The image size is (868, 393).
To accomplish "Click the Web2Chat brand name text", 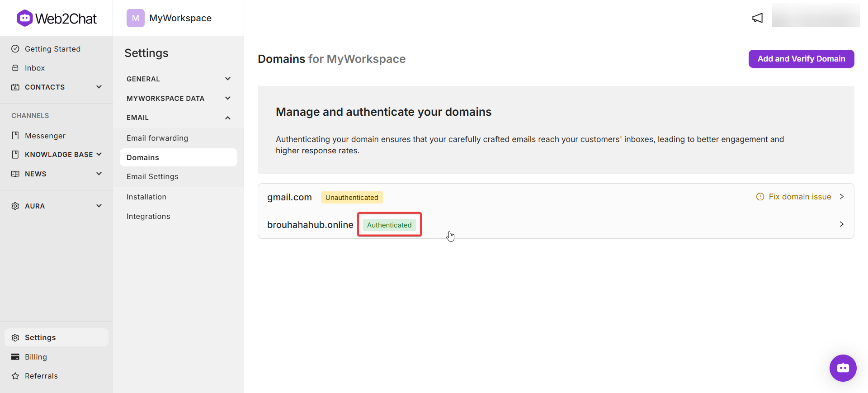I will click(66, 19).
